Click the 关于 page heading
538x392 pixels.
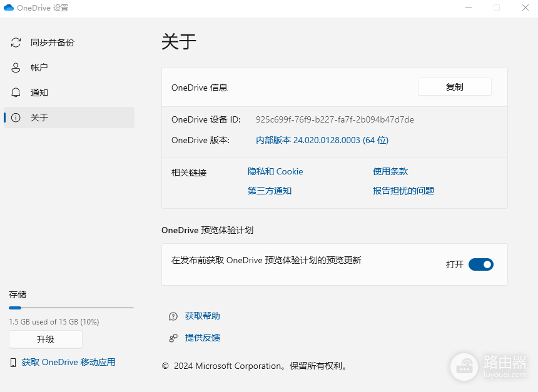point(179,42)
